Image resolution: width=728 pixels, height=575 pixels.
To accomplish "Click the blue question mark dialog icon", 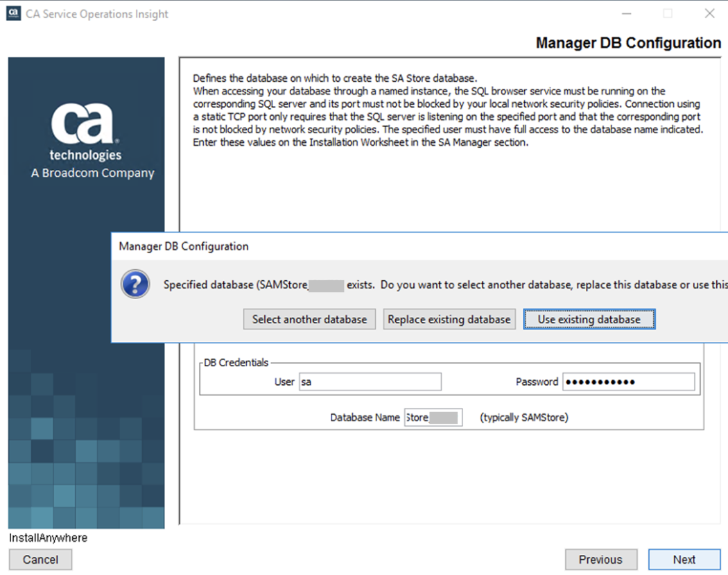I will 135,284.
